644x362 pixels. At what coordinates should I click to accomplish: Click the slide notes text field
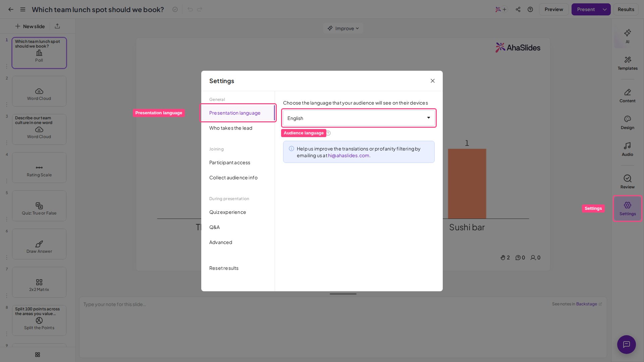(x=343, y=327)
